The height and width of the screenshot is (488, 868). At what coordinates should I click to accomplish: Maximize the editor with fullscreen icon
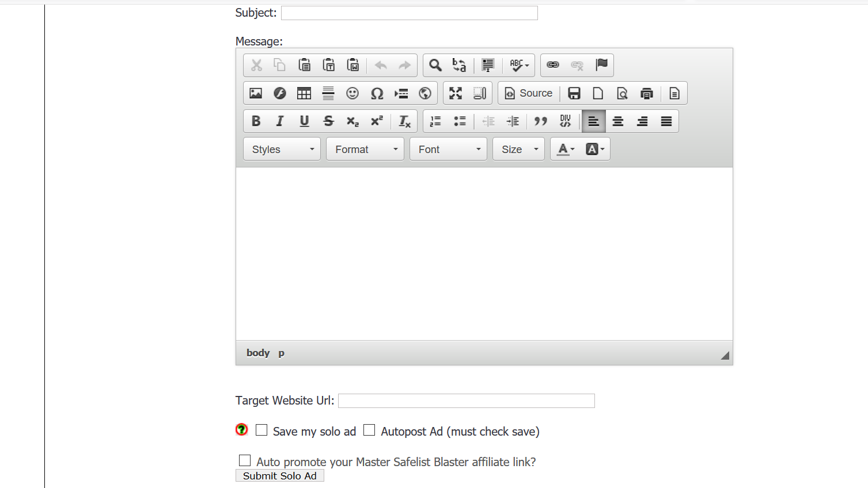456,93
